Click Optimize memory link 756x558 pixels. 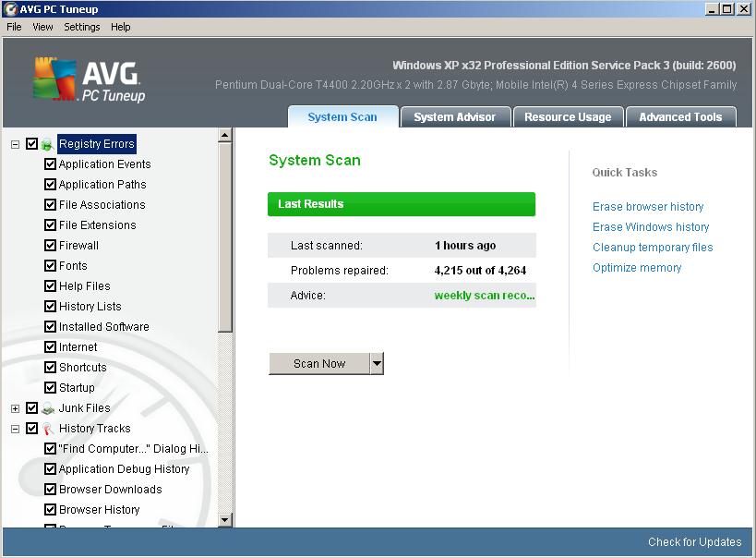pos(637,267)
